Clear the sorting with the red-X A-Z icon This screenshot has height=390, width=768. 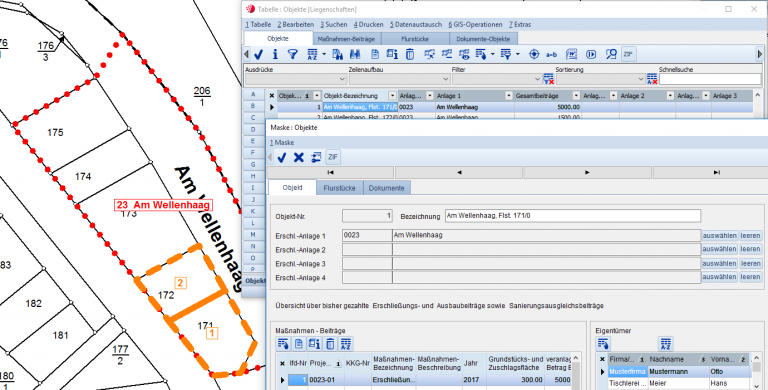[x=652, y=79]
